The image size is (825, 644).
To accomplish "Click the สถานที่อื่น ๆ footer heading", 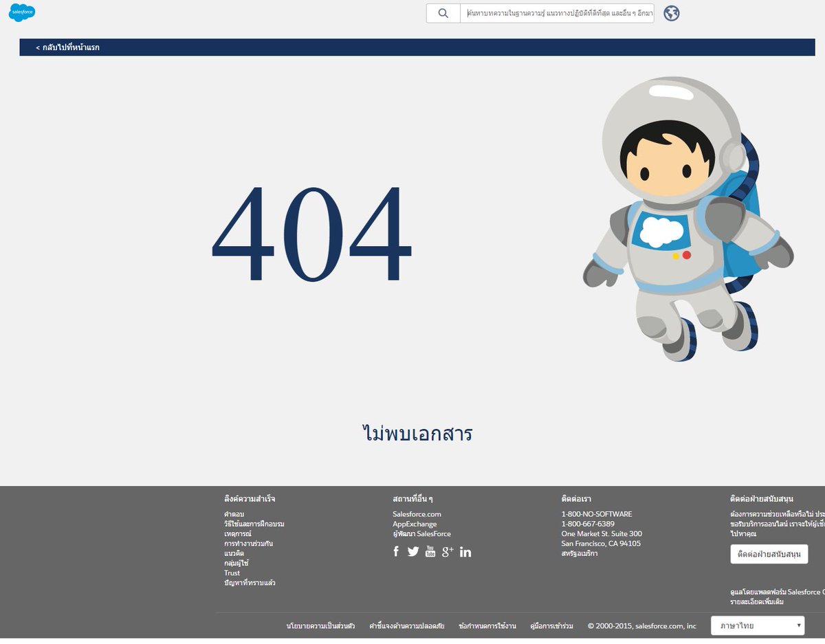I will click(413, 498).
